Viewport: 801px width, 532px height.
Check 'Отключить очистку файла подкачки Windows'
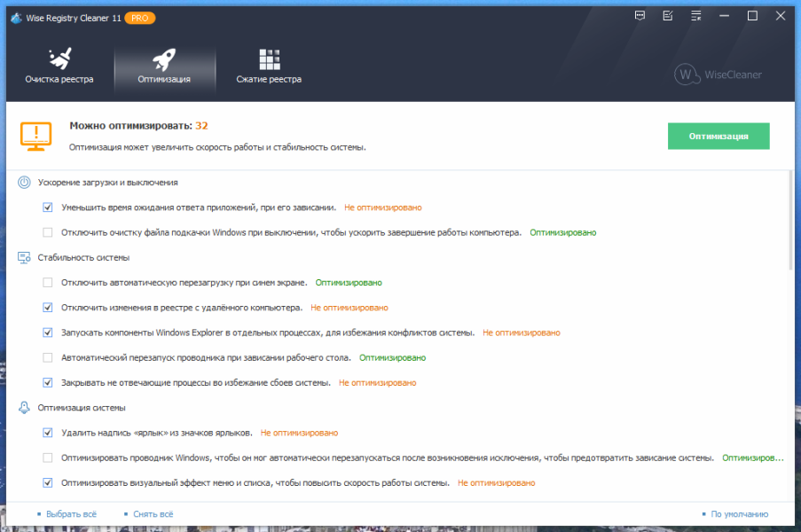pyautogui.click(x=48, y=232)
